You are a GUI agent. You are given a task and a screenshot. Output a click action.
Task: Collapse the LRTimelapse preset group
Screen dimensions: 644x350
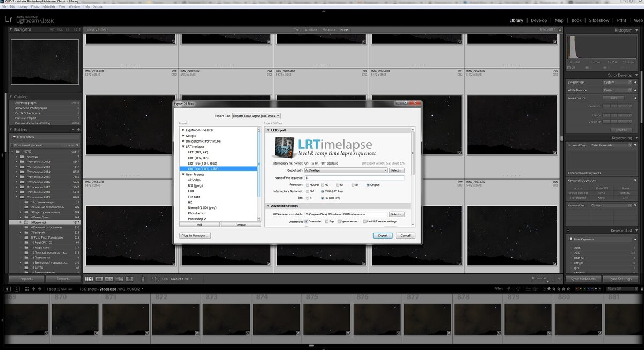pyautogui.click(x=184, y=146)
